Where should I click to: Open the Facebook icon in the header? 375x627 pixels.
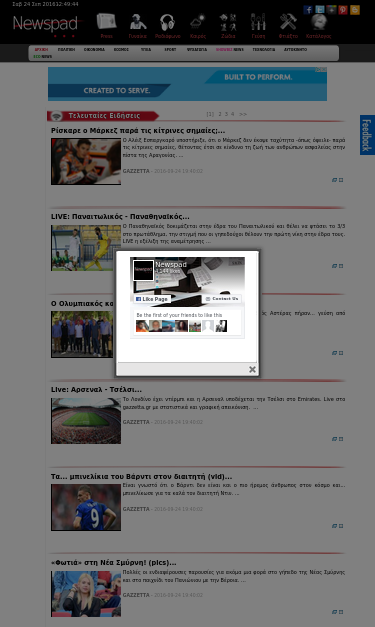308,10
